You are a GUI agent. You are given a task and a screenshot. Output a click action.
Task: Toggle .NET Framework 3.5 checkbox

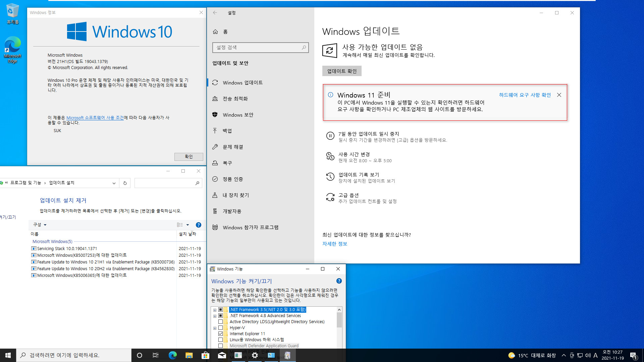tap(220, 310)
